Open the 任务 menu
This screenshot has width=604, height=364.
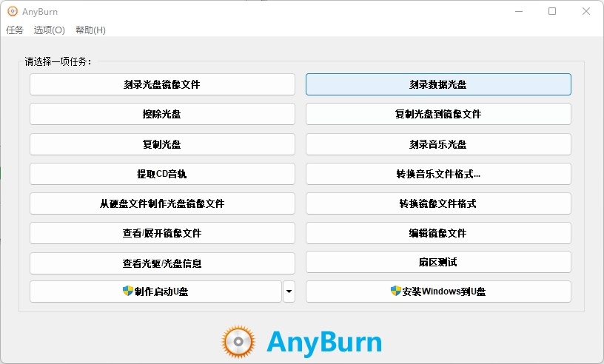click(x=15, y=30)
